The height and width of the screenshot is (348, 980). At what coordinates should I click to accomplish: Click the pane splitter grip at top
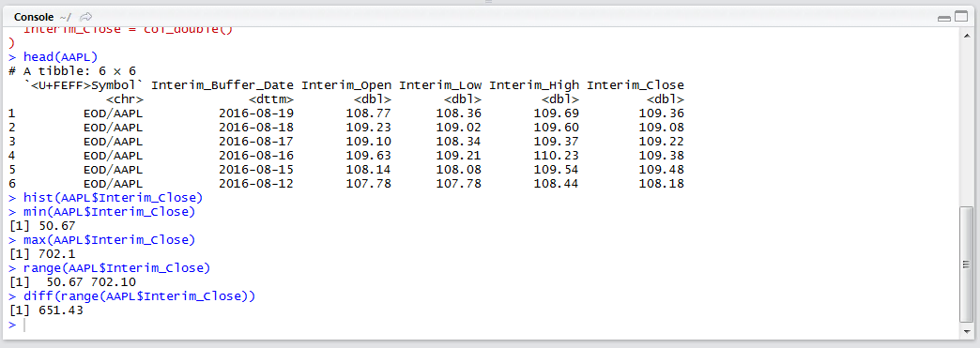[x=489, y=2]
